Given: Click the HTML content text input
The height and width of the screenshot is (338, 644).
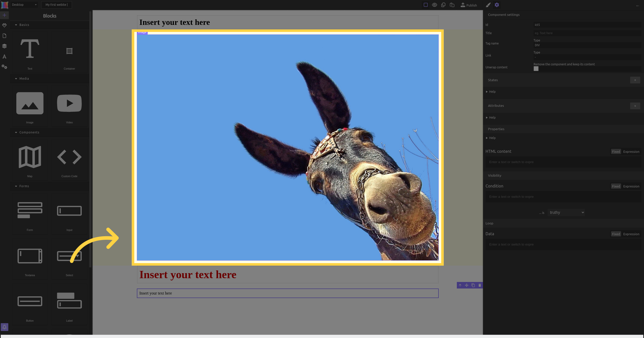Looking at the screenshot, I should click(563, 162).
